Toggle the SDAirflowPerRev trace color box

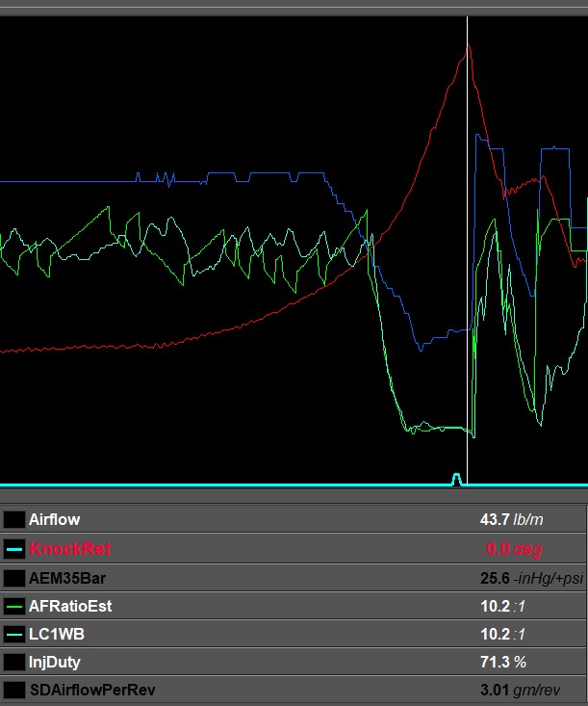[x=13, y=690]
